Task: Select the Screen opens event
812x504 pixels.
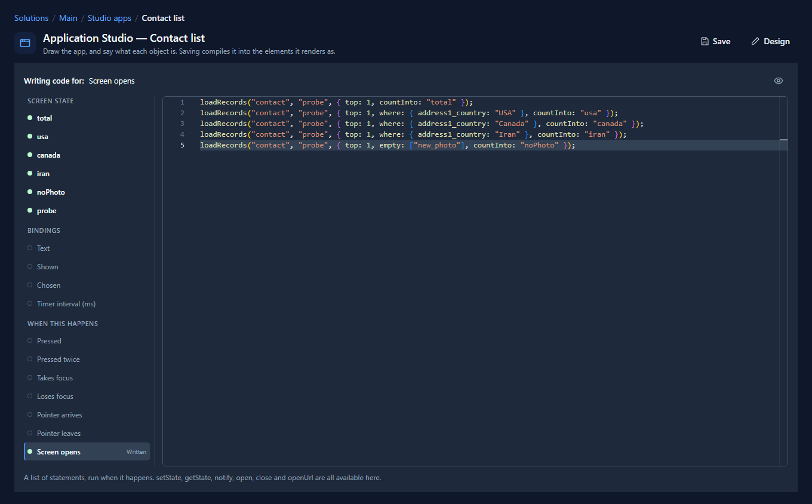Action: 87,452
